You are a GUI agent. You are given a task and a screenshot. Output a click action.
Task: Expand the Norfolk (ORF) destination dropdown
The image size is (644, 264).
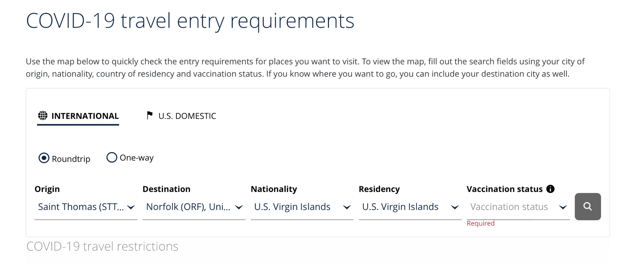coord(194,207)
